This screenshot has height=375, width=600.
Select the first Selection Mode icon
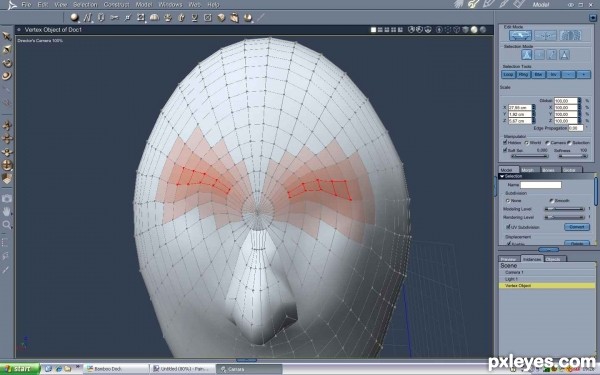pyautogui.click(x=527, y=55)
